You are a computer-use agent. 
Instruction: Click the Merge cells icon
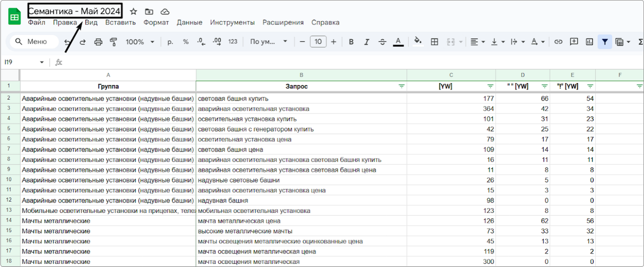450,42
